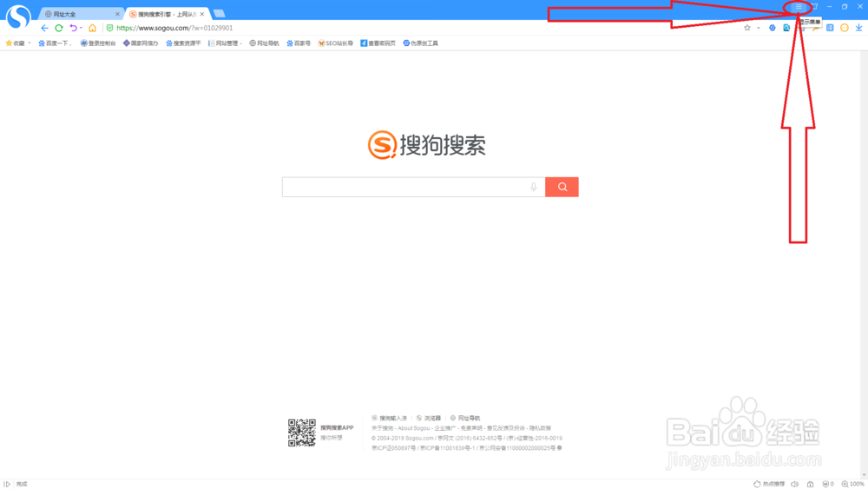Click the vertical scrollbar down arrow

coord(865,475)
